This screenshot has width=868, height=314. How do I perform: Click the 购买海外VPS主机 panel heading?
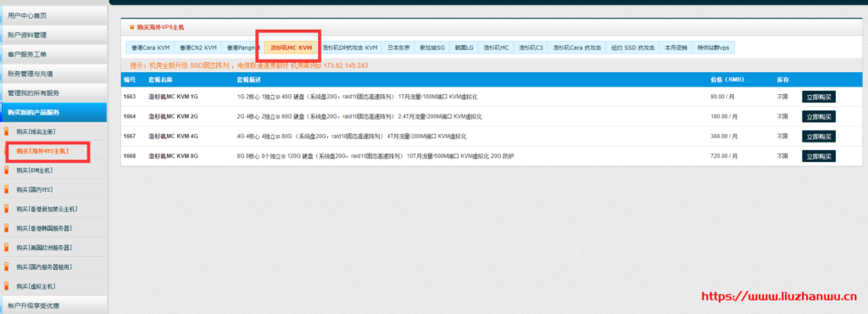160,26
